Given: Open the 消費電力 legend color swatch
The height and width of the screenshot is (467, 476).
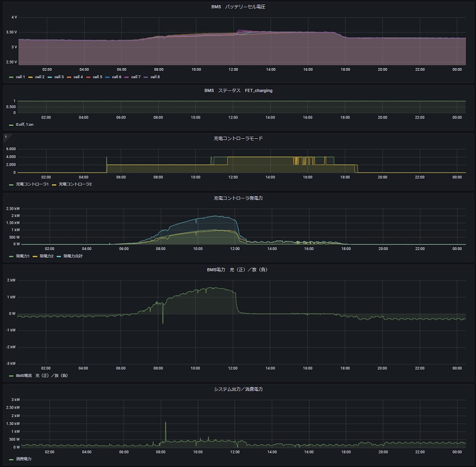Looking at the screenshot, I should (x=11, y=460).
